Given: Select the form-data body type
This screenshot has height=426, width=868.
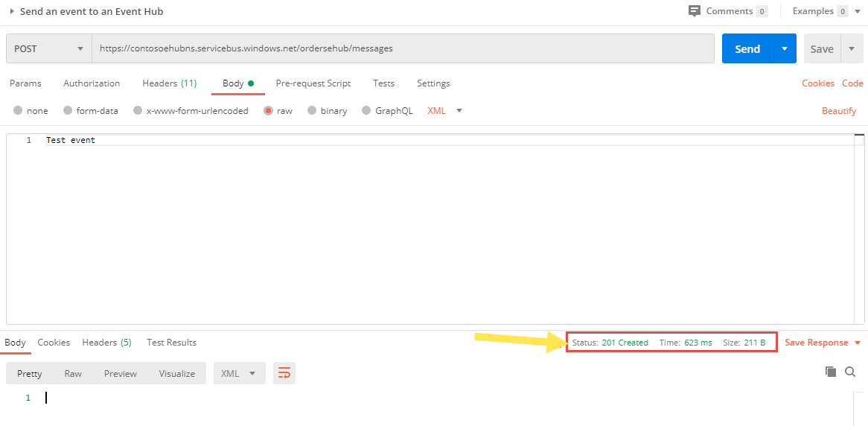Looking at the screenshot, I should point(68,110).
